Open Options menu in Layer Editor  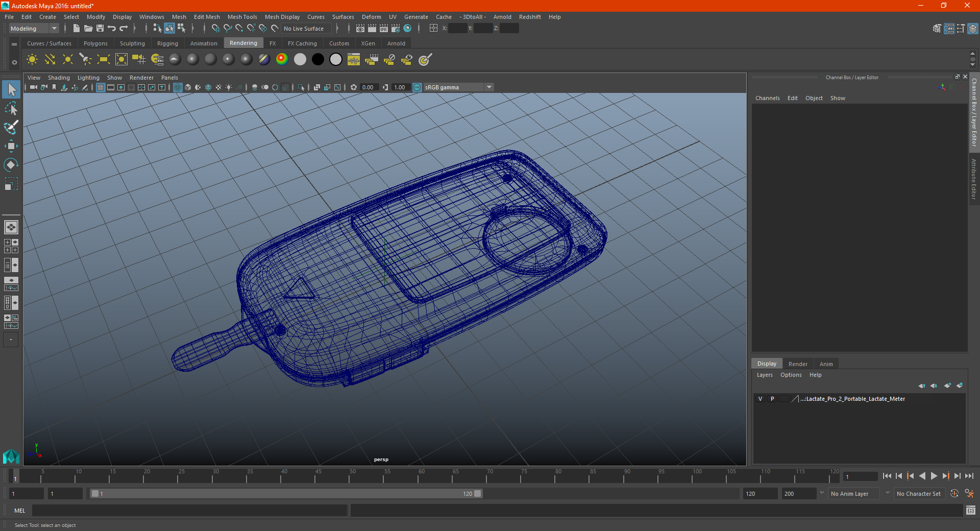point(791,375)
